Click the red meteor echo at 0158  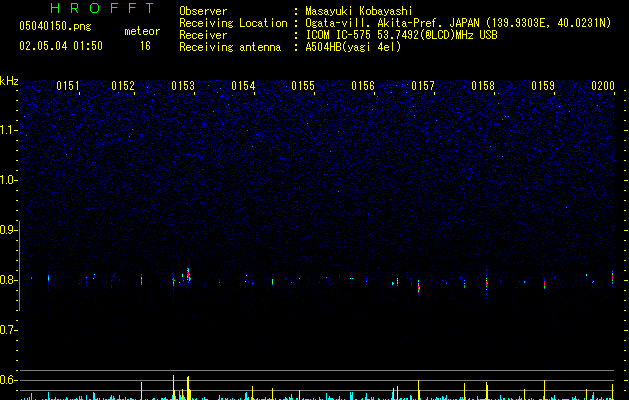coord(487,283)
